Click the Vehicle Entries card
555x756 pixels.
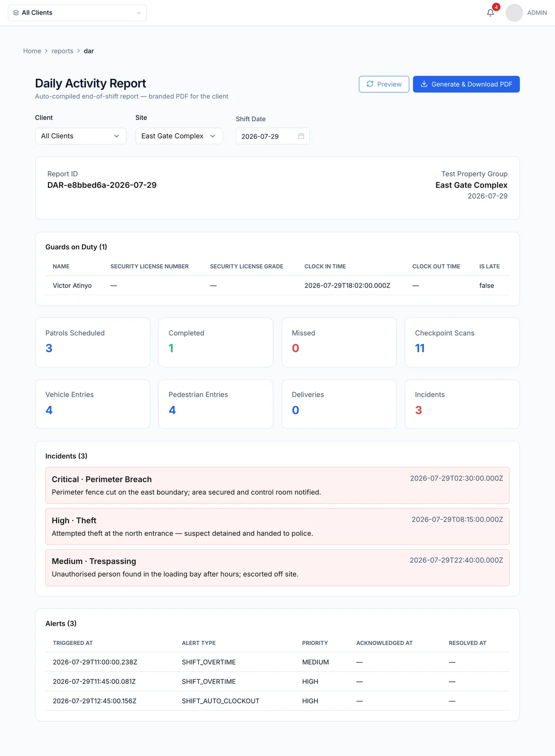point(93,404)
